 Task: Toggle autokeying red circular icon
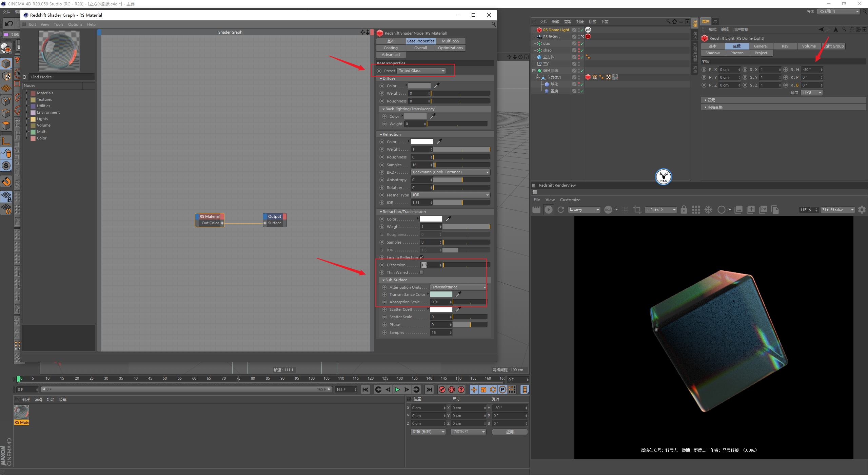coord(452,389)
